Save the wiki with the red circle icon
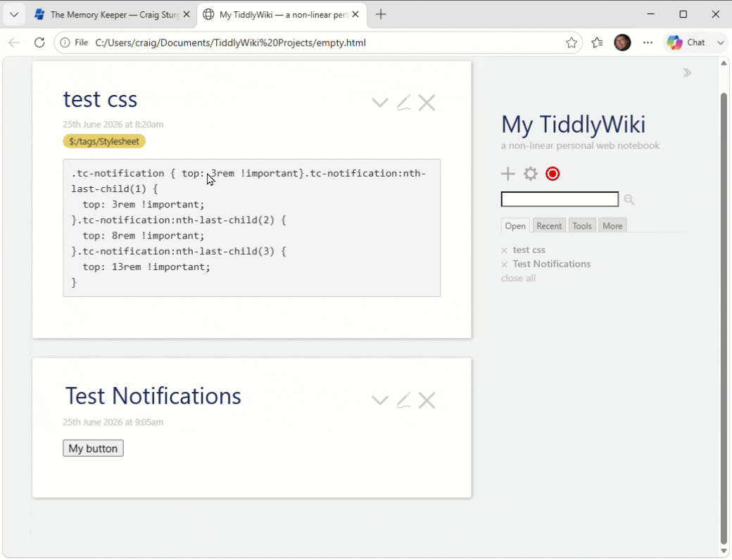This screenshot has width=732, height=560. pos(553,174)
